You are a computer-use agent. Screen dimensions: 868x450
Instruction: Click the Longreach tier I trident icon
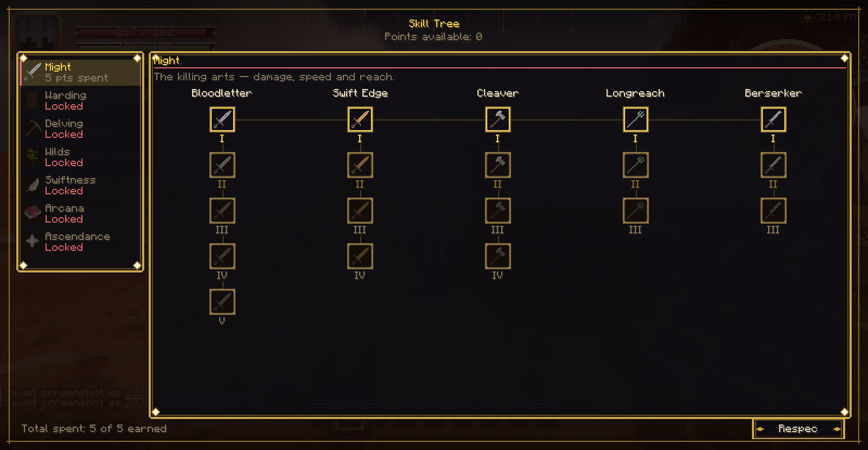636,119
